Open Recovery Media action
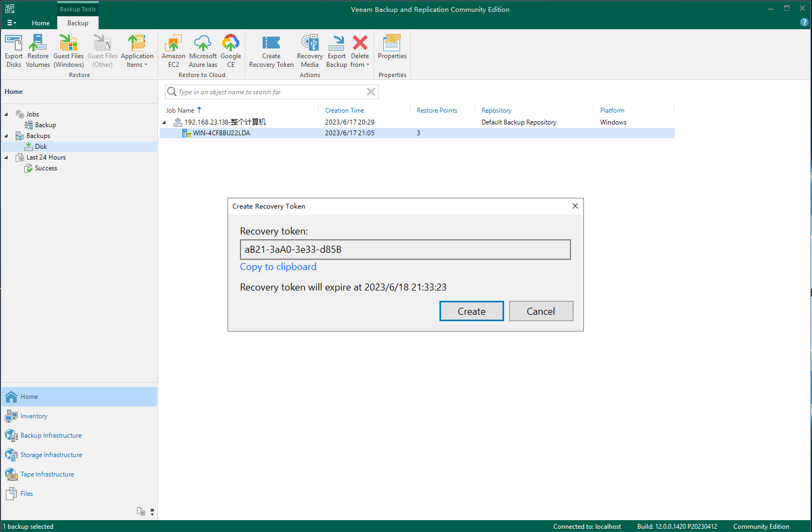 (309, 51)
